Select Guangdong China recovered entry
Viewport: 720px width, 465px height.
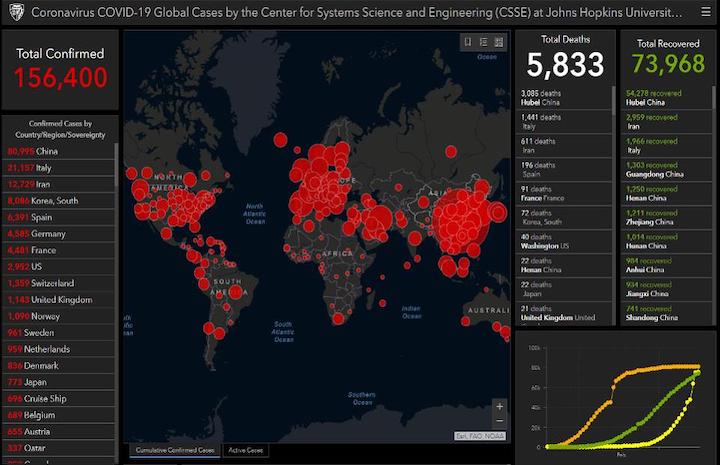pos(666,170)
